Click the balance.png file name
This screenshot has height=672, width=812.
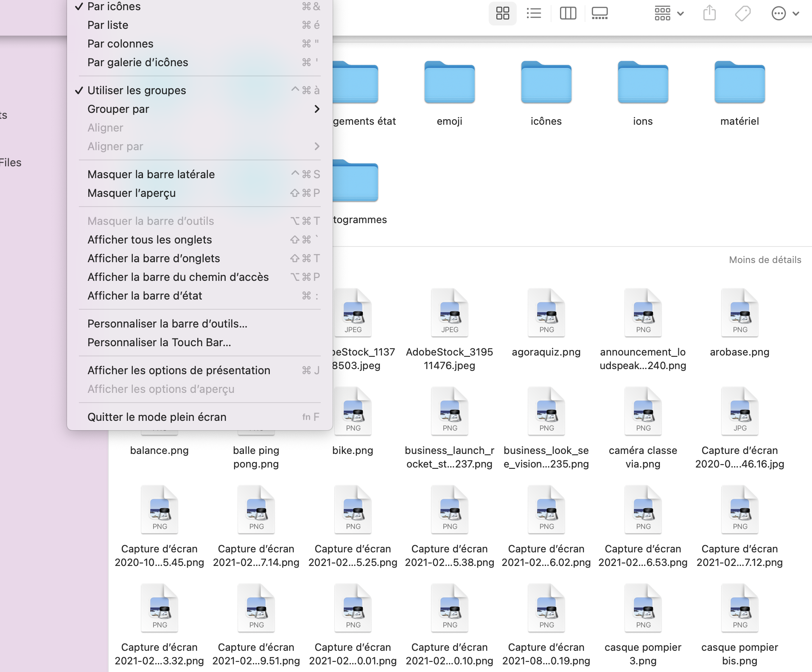160,451
